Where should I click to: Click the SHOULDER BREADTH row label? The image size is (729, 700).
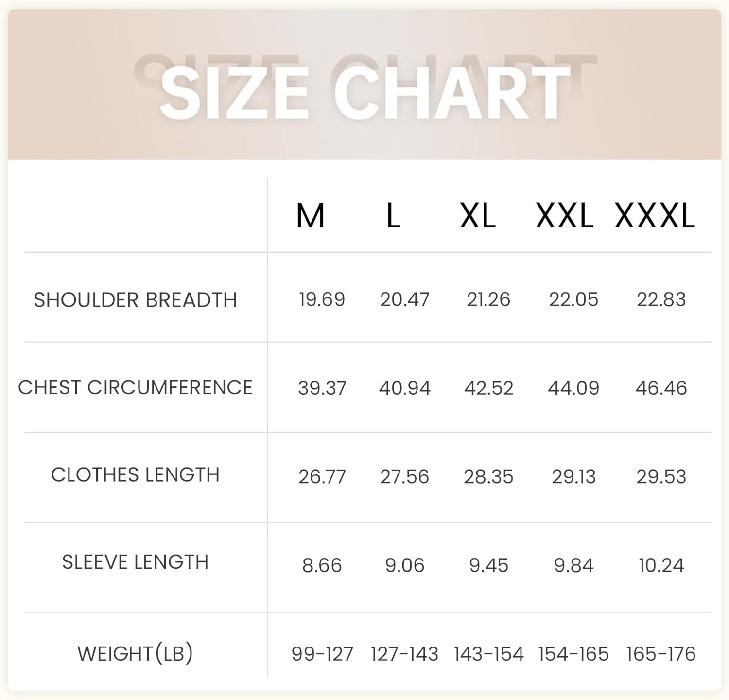coord(135,300)
